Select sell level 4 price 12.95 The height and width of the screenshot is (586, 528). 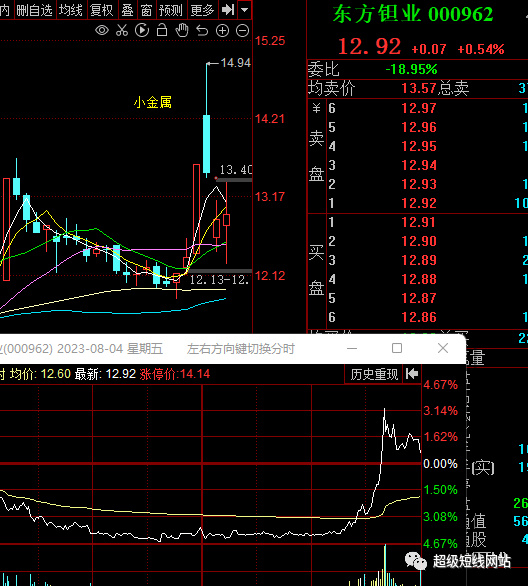419,146
